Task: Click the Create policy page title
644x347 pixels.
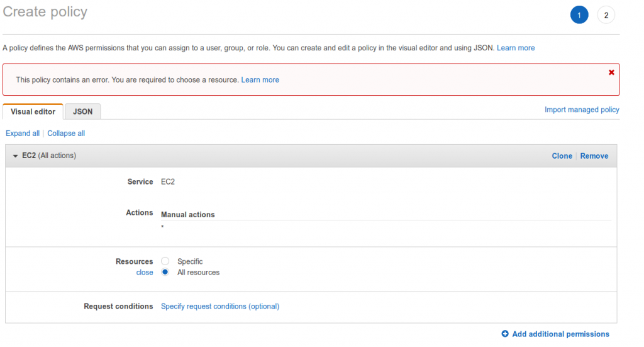Action: 45,11
